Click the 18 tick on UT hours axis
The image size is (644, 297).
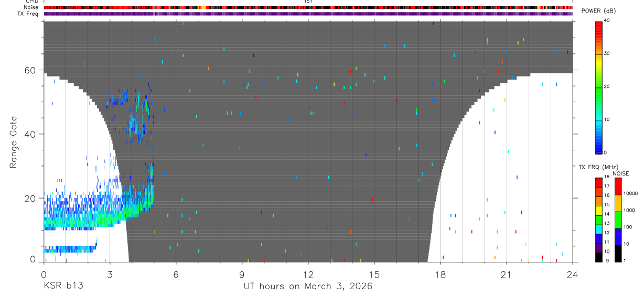tap(441, 274)
